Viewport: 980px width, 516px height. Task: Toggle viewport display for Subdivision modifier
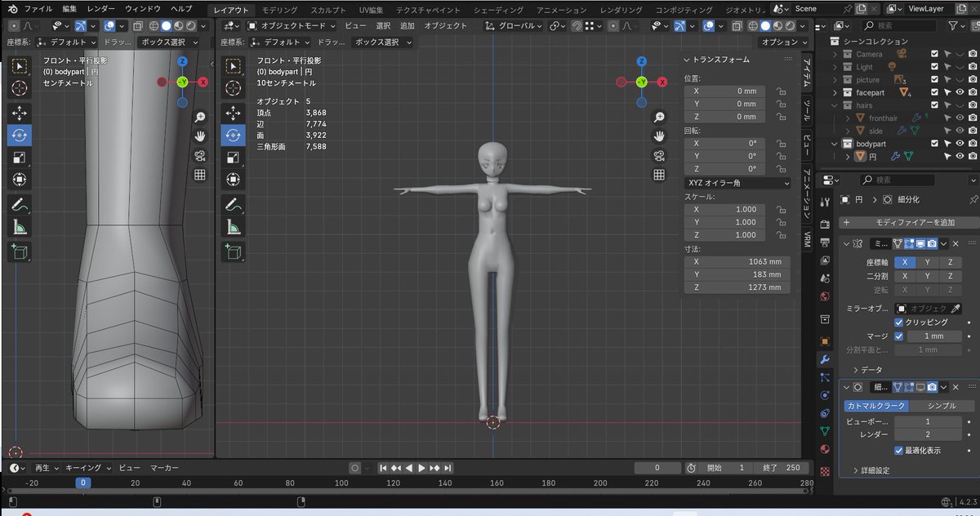tap(920, 387)
